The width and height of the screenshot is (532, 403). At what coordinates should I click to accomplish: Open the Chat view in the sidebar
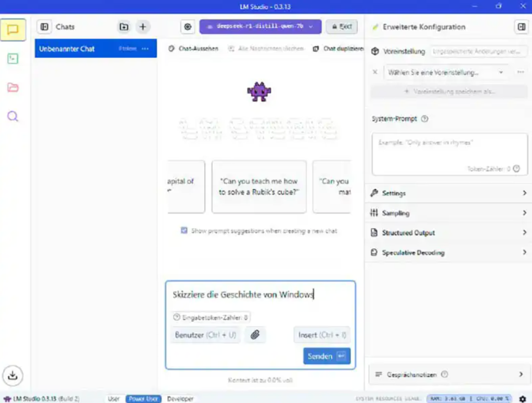click(x=13, y=30)
